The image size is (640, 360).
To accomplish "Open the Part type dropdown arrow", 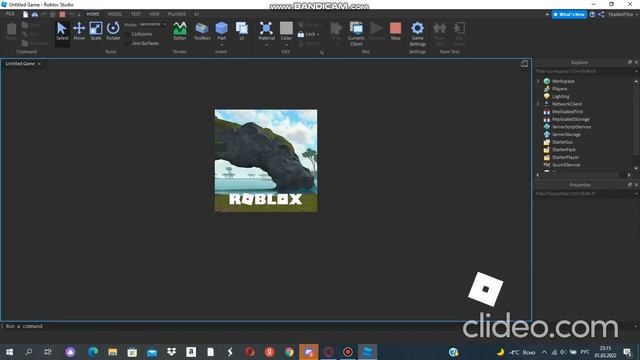I will point(222,44).
